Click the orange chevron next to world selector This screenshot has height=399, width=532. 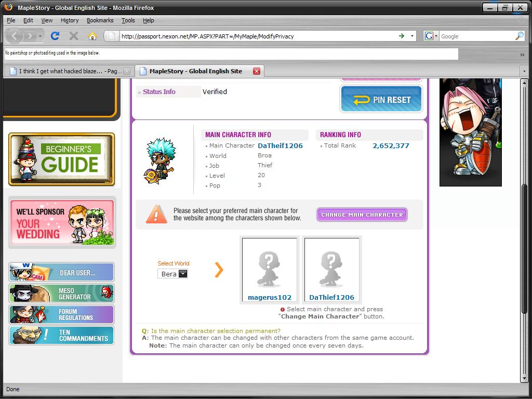(x=219, y=270)
